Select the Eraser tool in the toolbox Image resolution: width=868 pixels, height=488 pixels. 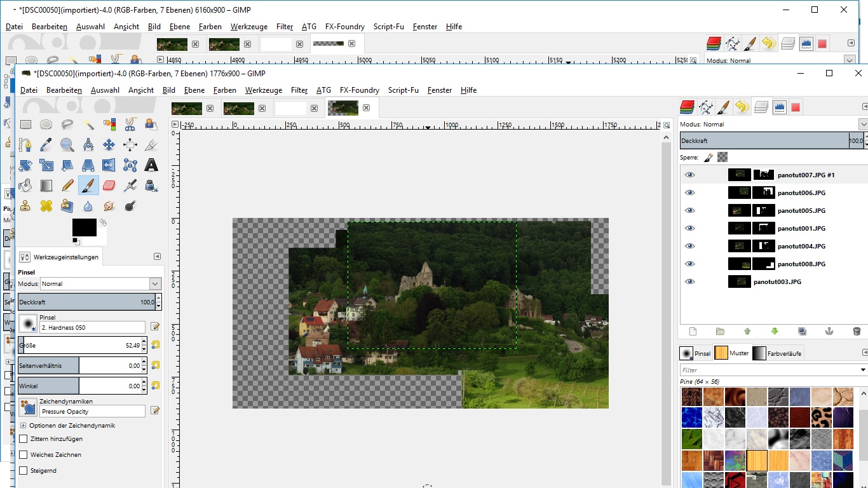pyautogui.click(x=109, y=186)
